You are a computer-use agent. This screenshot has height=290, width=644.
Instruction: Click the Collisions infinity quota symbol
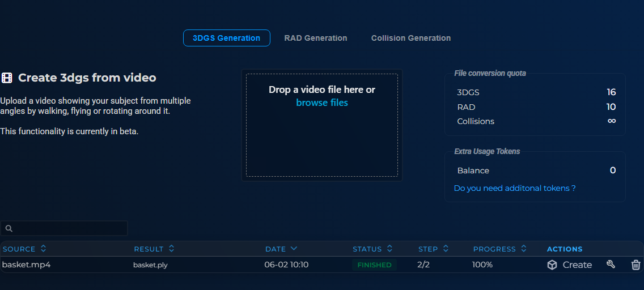pyautogui.click(x=612, y=121)
